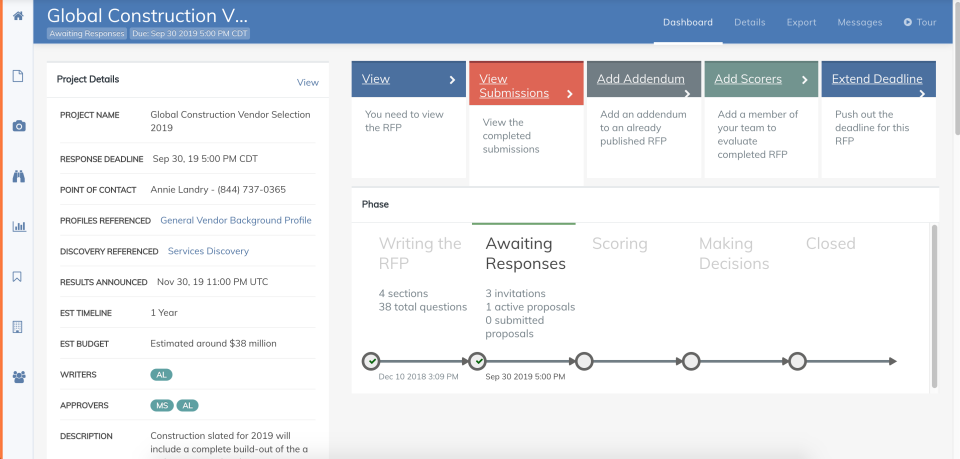Image resolution: width=960 pixels, height=459 pixels.
Task: Click the document page sidebar icon
Action: coord(18,76)
